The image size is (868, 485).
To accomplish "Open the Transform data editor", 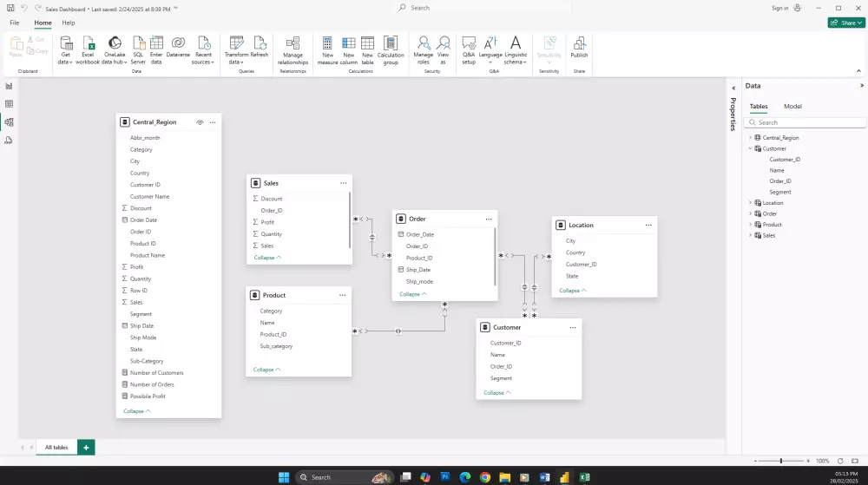I will [236, 50].
